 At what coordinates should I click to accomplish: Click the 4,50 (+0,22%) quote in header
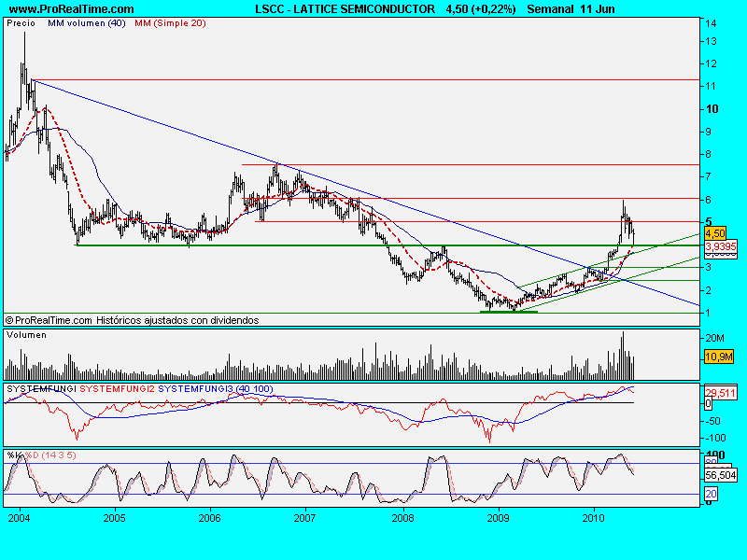click(481, 9)
